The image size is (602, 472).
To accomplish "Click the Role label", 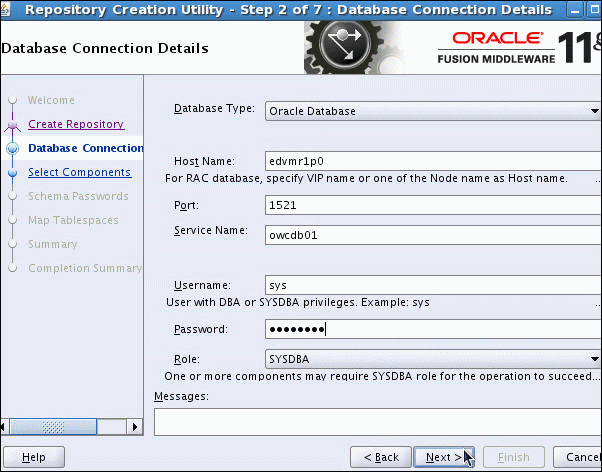I will point(187,359).
